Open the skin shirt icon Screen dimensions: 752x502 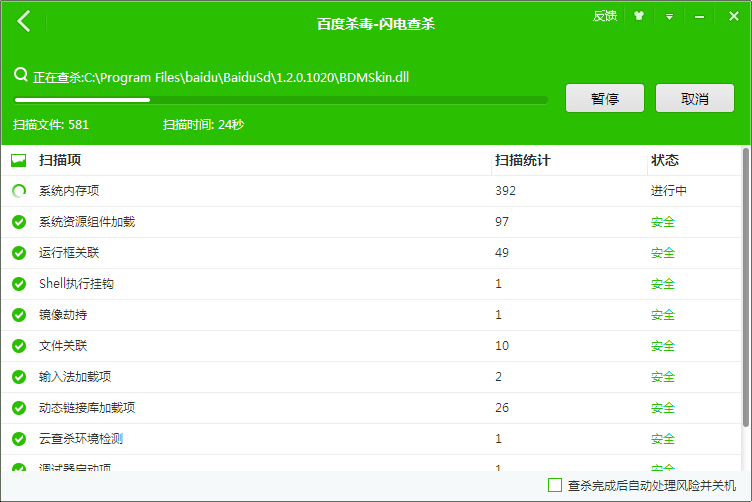pyautogui.click(x=638, y=16)
